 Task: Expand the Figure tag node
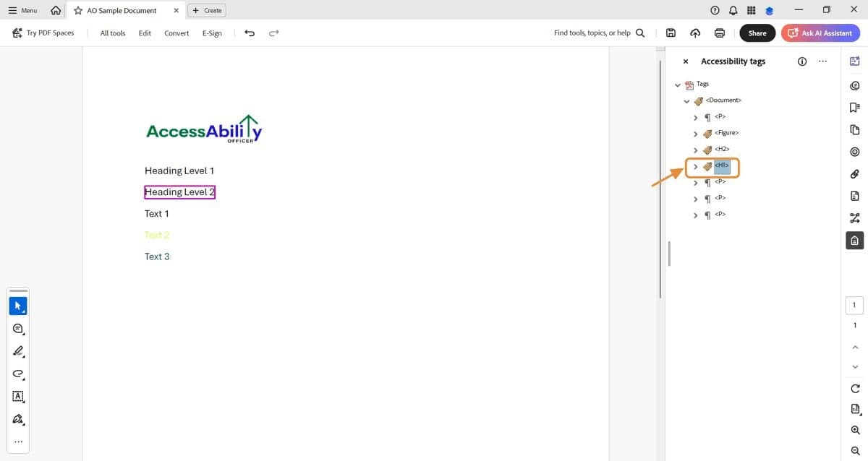[695, 133]
